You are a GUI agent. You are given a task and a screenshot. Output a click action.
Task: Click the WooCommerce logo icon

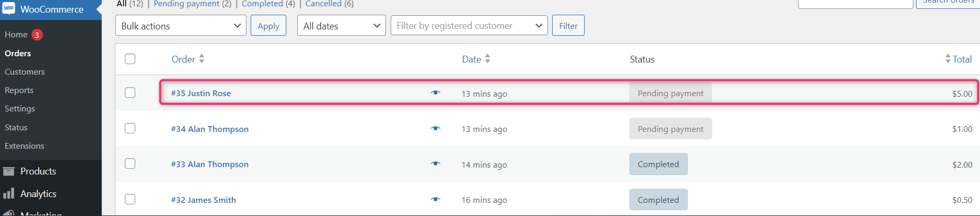tap(9, 8)
